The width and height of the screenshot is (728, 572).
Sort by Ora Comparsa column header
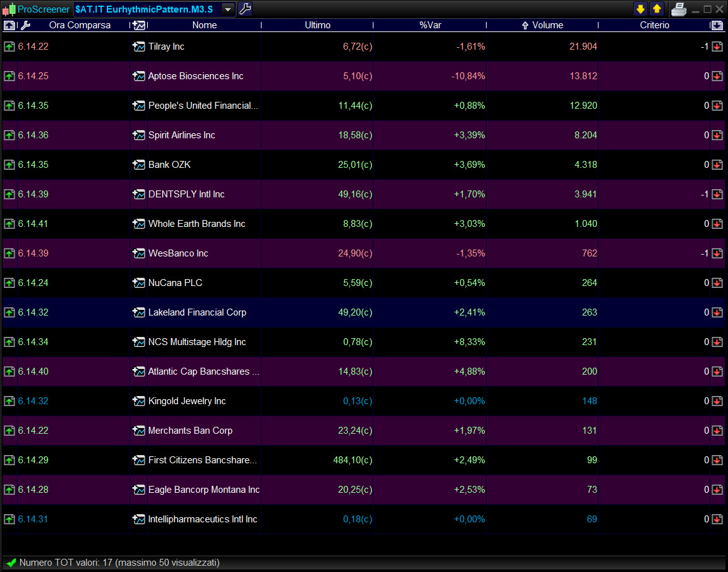point(80,25)
